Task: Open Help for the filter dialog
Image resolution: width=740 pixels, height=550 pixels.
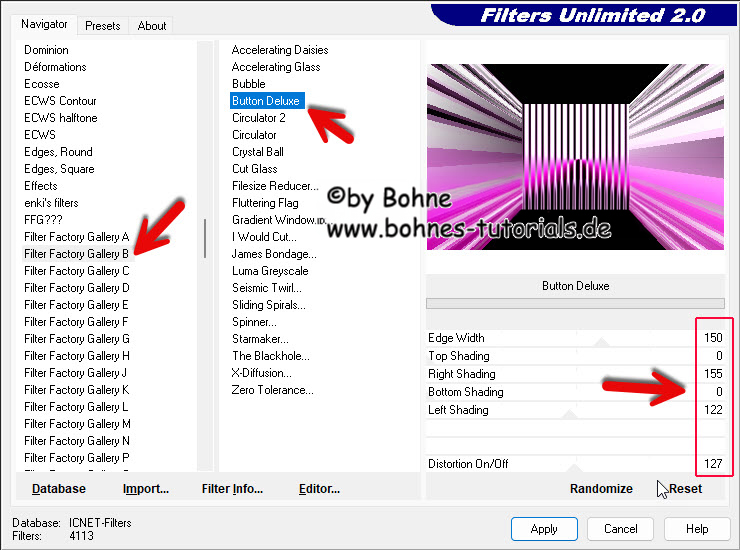Action: [697, 528]
